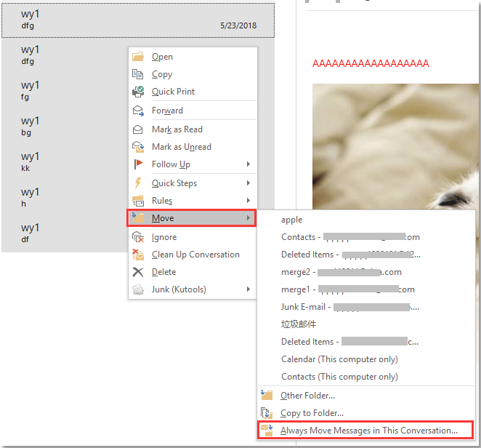This screenshot has height=448, width=481.
Task: Click the Copy icon in the context menu
Action: coord(138,74)
